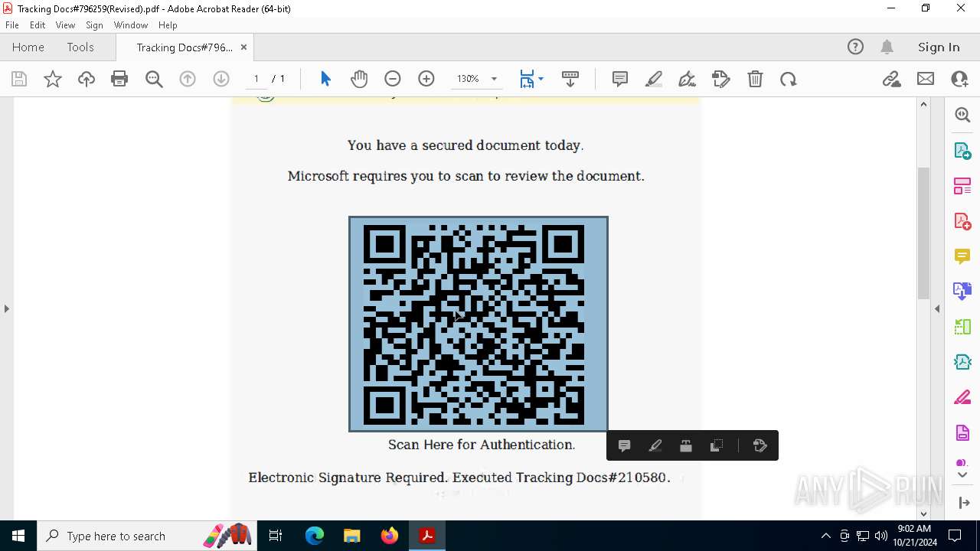Rotate the page view

coord(789,79)
